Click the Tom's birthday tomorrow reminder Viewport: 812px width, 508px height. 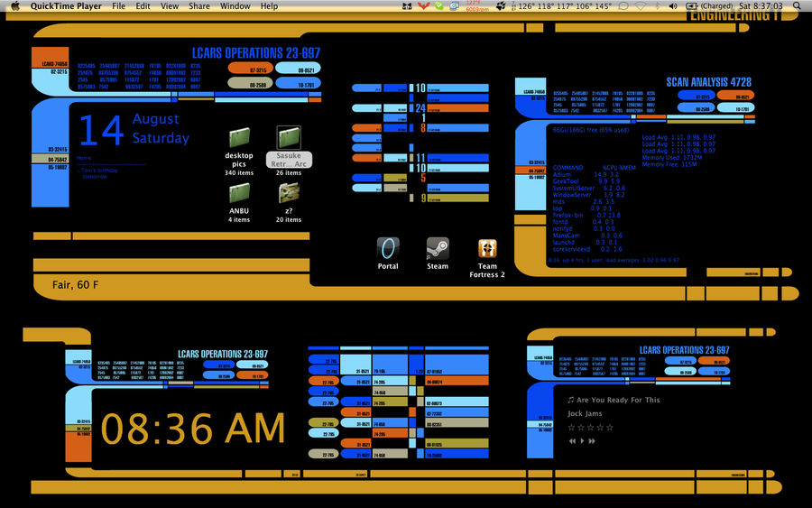pyautogui.click(x=97, y=173)
